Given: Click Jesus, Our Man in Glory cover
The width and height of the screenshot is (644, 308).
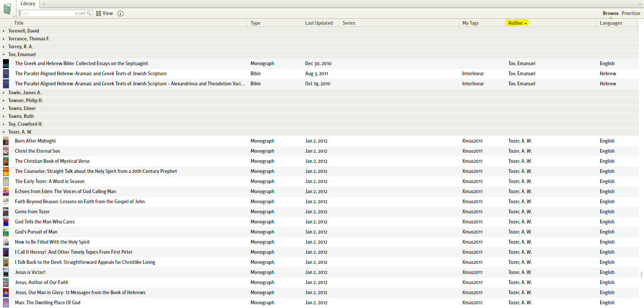Looking at the screenshot, I should 6,293.
